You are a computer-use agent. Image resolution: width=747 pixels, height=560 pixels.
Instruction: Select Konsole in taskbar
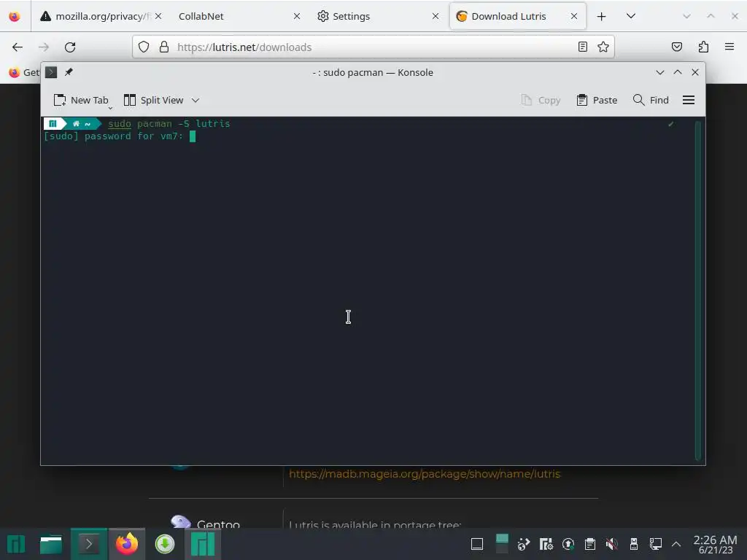coord(88,544)
